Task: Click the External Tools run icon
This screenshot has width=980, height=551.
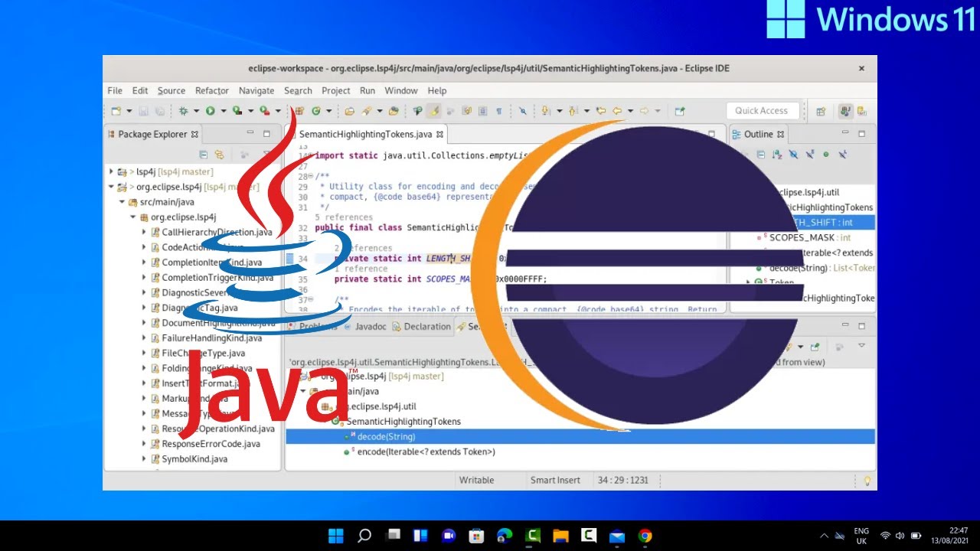Action: (x=264, y=111)
